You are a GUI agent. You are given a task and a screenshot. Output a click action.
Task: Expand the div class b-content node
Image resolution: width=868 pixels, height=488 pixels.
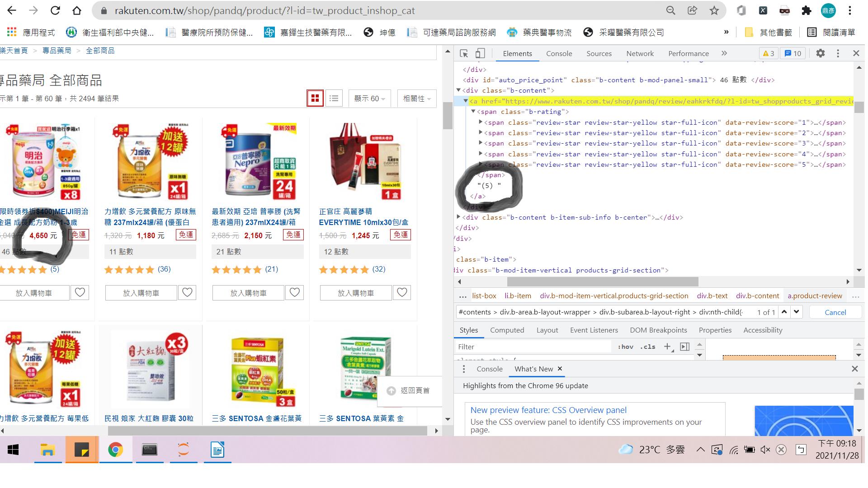pos(459,90)
